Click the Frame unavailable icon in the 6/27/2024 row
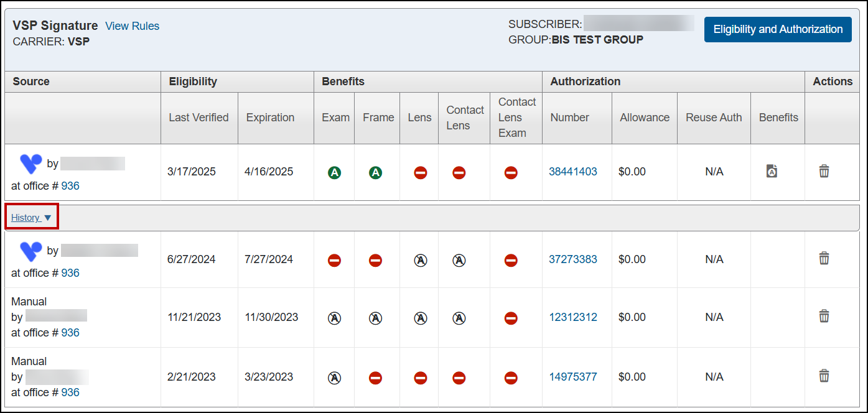This screenshot has height=413, width=868. pyautogui.click(x=375, y=261)
